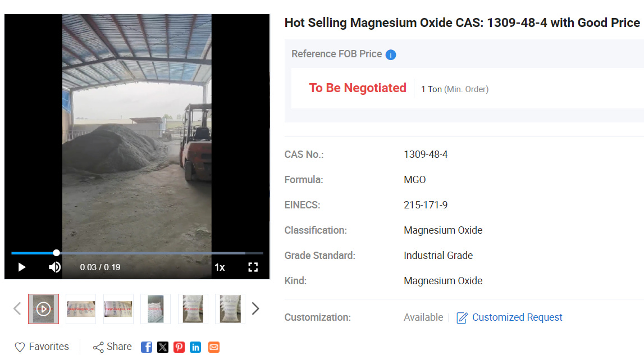Viewport: 644px width, 364px height.
Task: Enter fullscreen video mode
Action: tap(253, 267)
